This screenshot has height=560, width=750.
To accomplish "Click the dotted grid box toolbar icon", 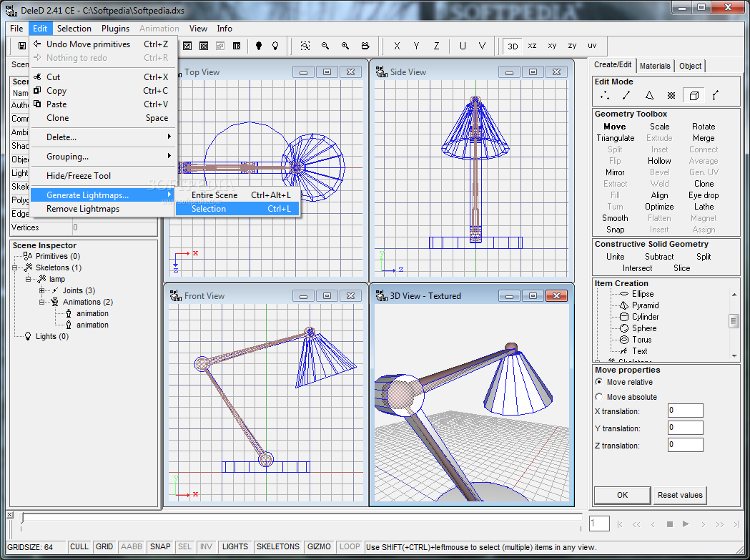I will pyautogui.click(x=204, y=46).
